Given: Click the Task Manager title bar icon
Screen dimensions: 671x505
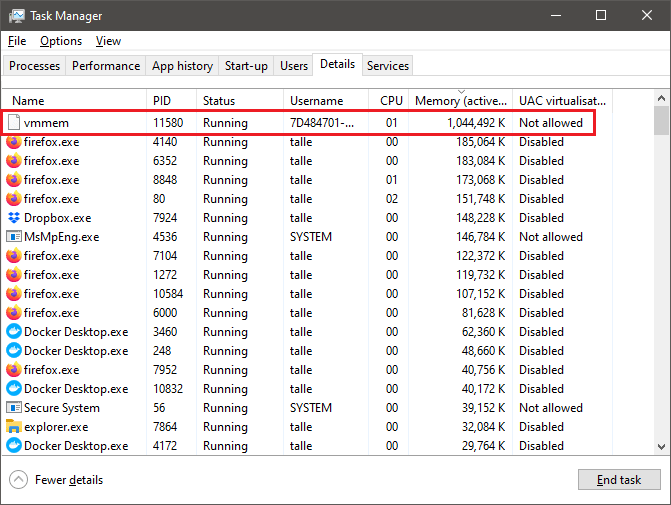Looking at the screenshot, I should click(x=17, y=16).
